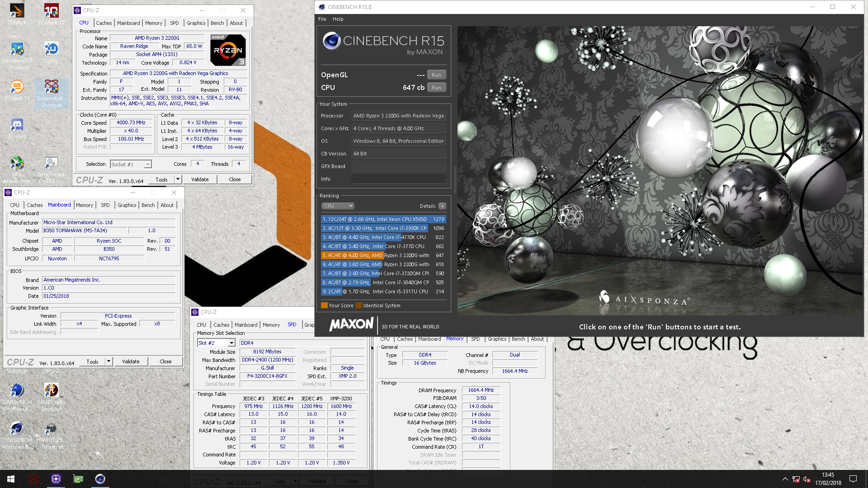Open the benchmark DoTA2 desktop icon
868x488 pixels.
(x=51, y=170)
